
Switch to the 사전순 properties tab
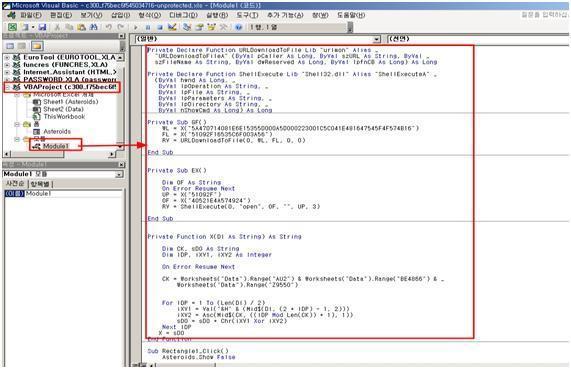[15, 184]
